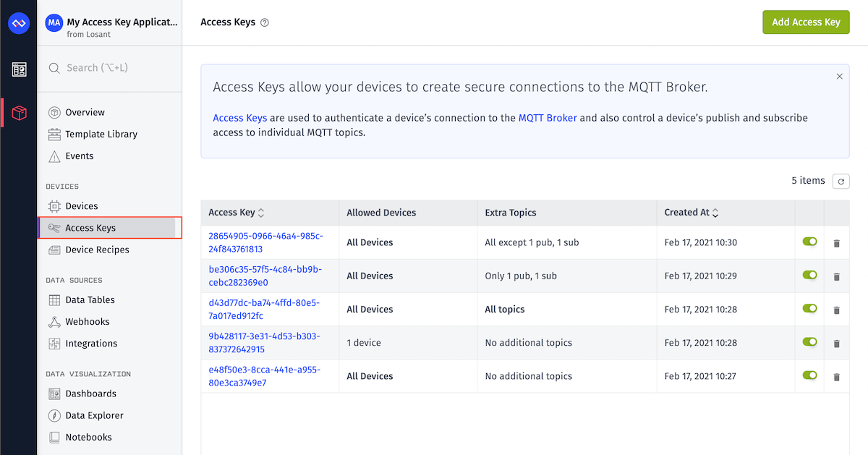Click the Add Access Key button

pyautogui.click(x=806, y=22)
